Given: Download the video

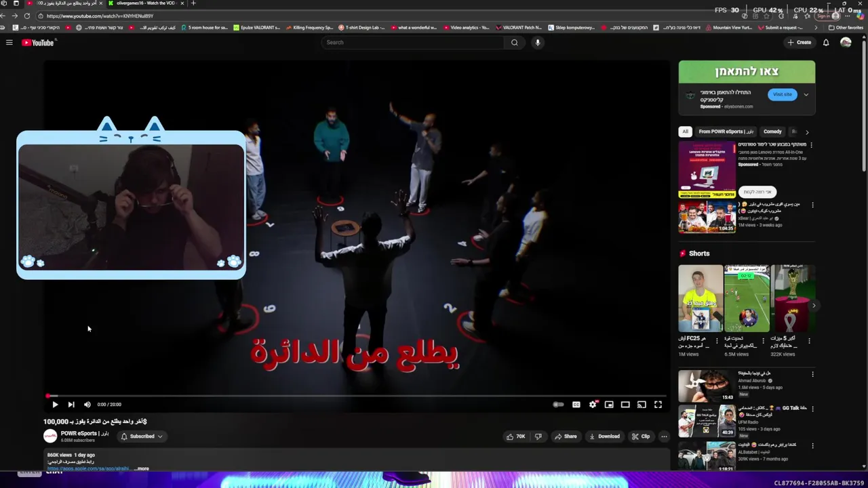Looking at the screenshot, I should pos(604,436).
